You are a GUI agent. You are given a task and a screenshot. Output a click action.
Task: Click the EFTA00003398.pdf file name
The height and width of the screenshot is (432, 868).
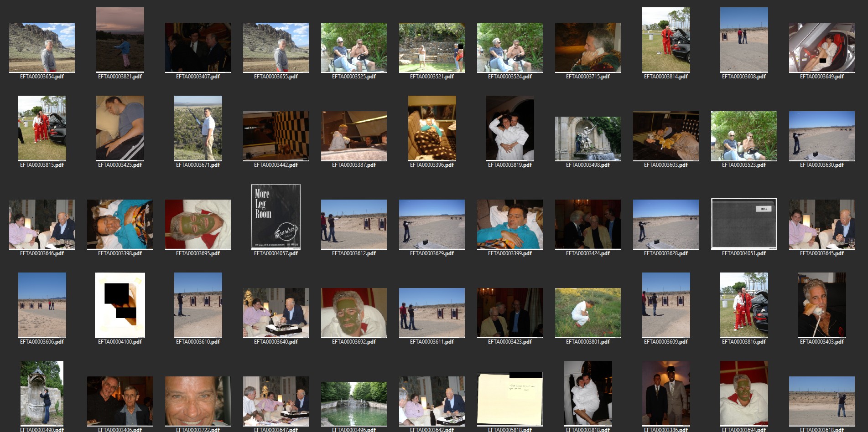click(120, 253)
